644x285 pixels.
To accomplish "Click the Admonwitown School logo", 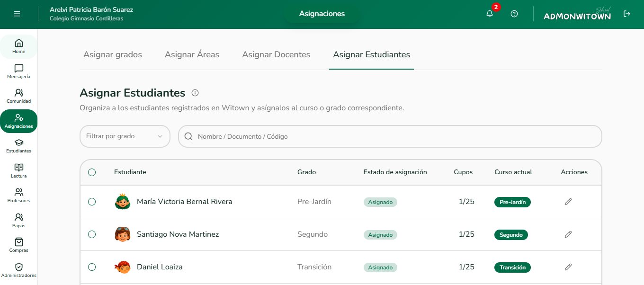I will click(x=577, y=14).
